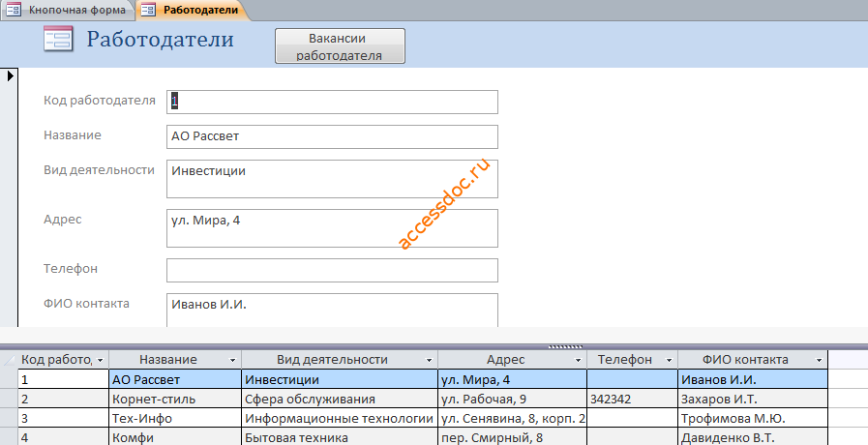Expand the Код работодателя column dropdown arrow
Screen dimensions: 868x445
point(101,360)
